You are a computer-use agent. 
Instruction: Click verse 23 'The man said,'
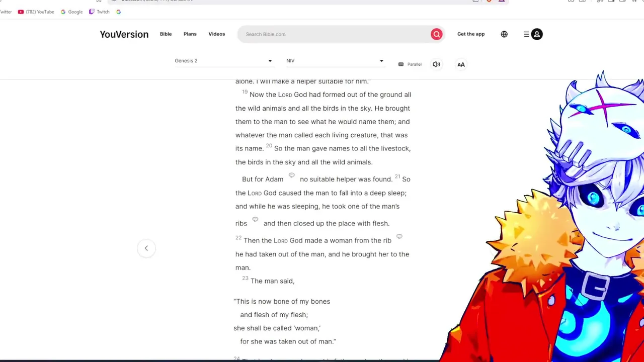point(272,281)
